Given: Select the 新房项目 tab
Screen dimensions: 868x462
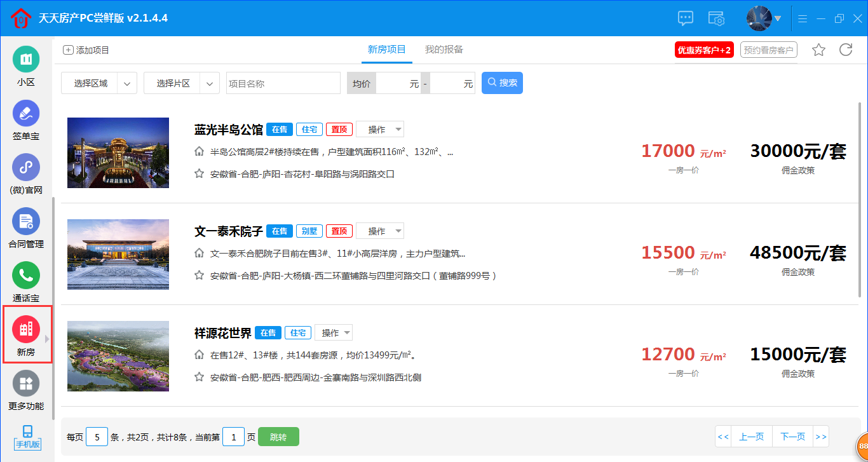Looking at the screenshot, I should [x=386, y=50].
